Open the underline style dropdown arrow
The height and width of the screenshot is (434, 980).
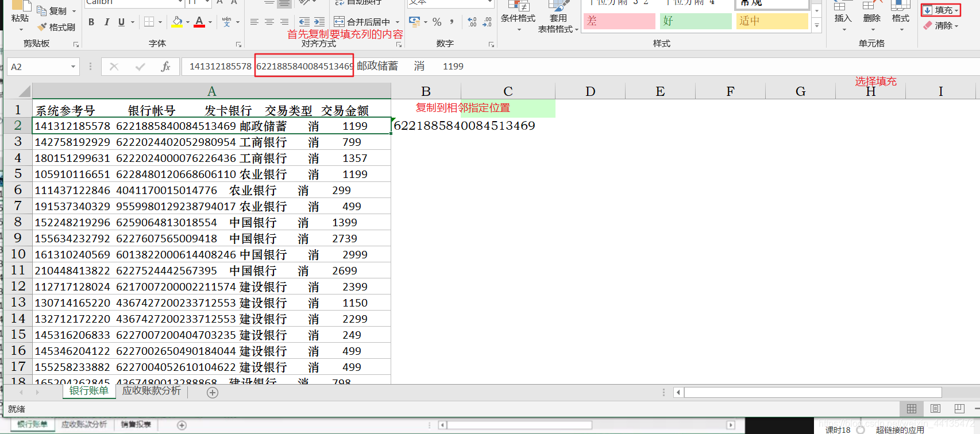pyautogui.click(x=133, y=22)
